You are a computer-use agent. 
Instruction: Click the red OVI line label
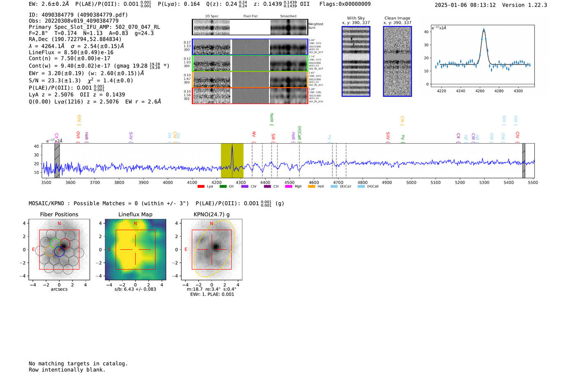coord(78,137)
